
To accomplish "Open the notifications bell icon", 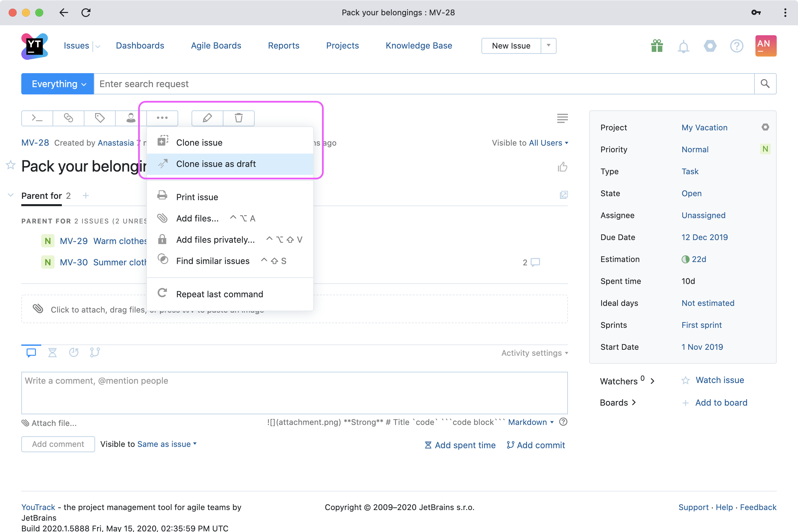I will [683, 46].
